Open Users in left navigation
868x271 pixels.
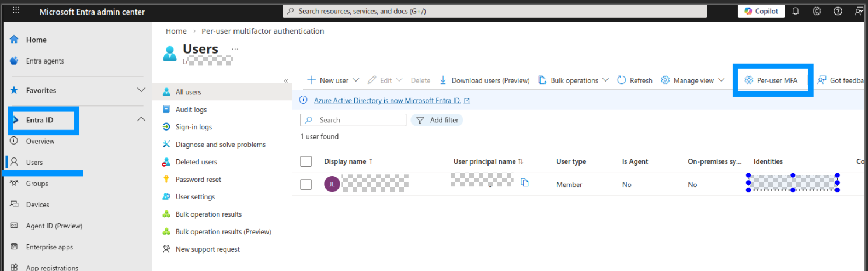(x=34, y=163)
